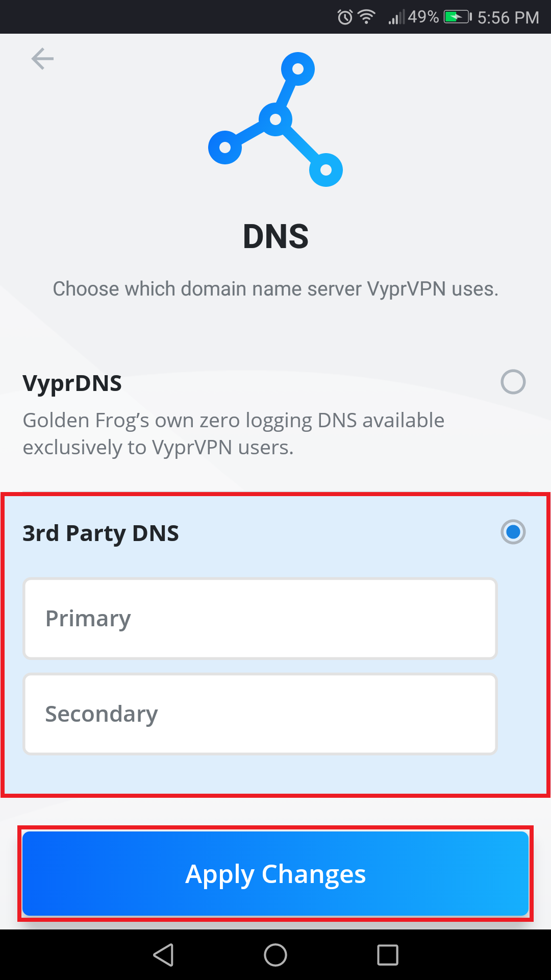The height and width of the screenshot is (980, 551).
Task: Tap the Wi-Fi icon in the status bar
Action: pyautogui.click(x=366, y=16)
